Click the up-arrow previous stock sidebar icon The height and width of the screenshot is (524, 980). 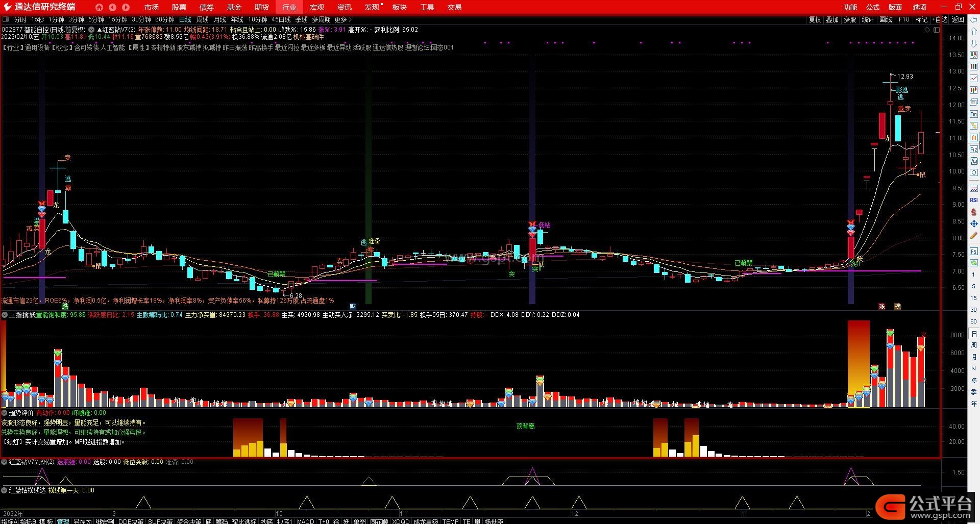(x=974, y=32)
